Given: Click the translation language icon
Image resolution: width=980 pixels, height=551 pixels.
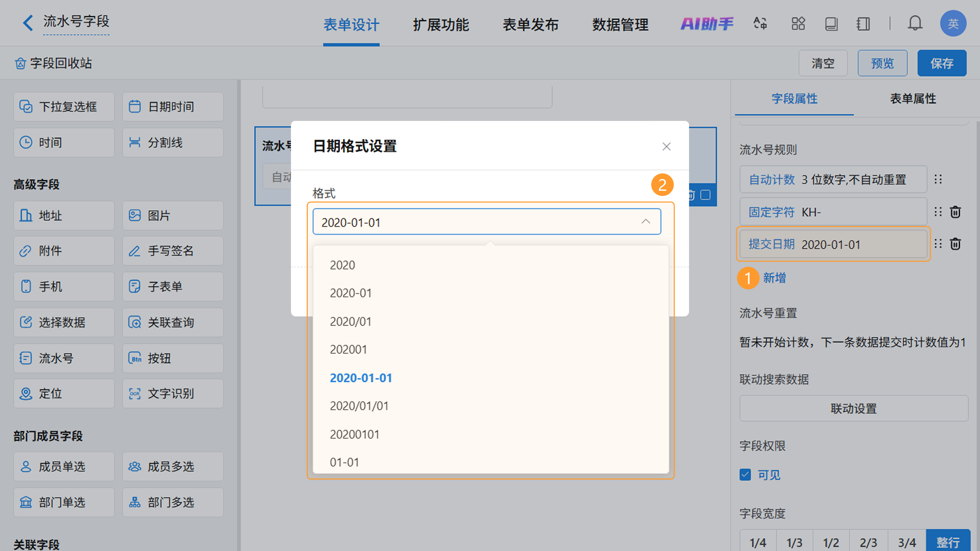Looking at the screenshot, I should pyautogui.click(x=760, y=23).
